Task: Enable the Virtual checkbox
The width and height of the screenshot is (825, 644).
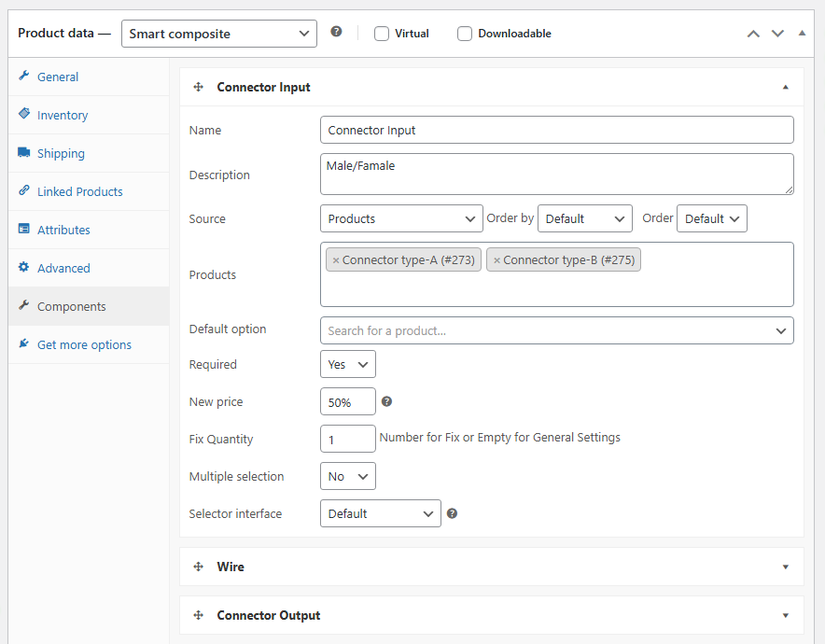Action: (382, 34)
